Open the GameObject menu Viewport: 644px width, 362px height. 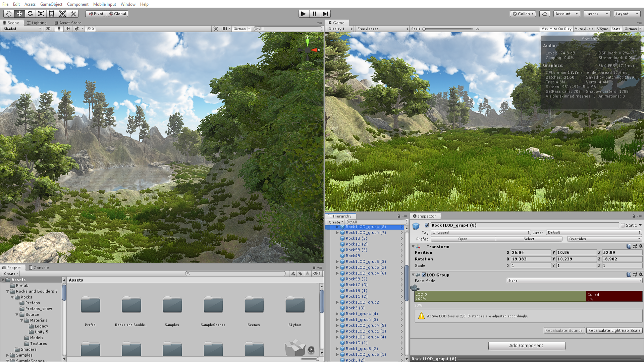pos(51,4)
